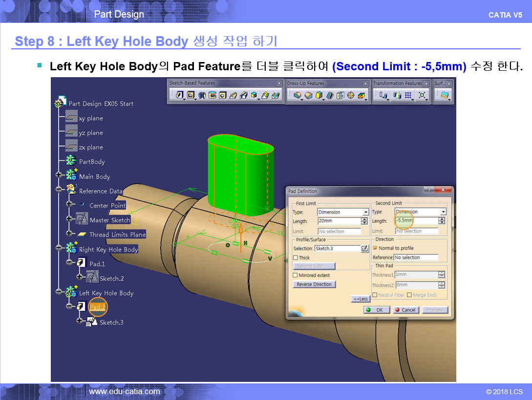Expand the Main Body tree node
The image size is (532, 400).
click(x=58, y=175)
